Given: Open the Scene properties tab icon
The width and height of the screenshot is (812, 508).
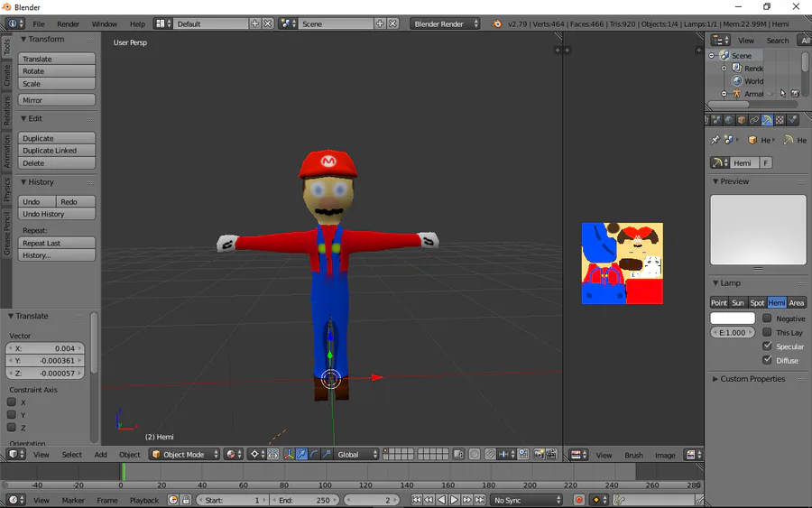Looking at the screenshot, I should tap(716, 120).
